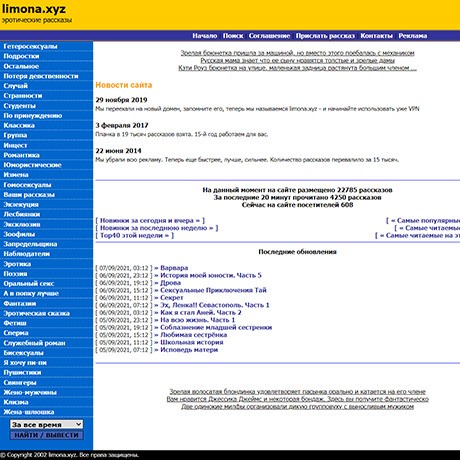Open the Реклама navigation item
The image size is (460, 460).
(x=413, y=36)
